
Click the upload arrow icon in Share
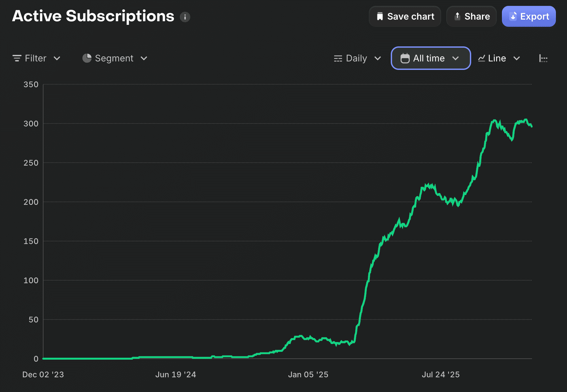pyautogui.click(x=457, y=16)
